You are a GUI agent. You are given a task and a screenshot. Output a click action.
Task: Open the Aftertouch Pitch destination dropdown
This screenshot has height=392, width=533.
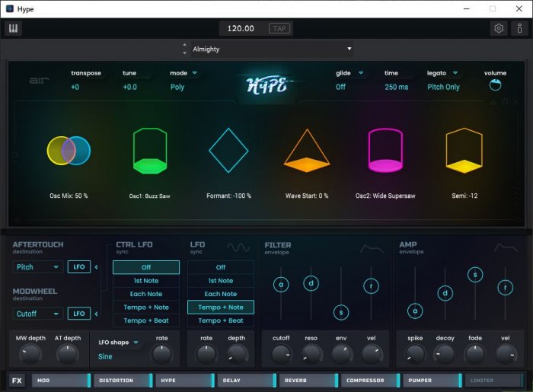pyautogui.click(x=37, y=267)
